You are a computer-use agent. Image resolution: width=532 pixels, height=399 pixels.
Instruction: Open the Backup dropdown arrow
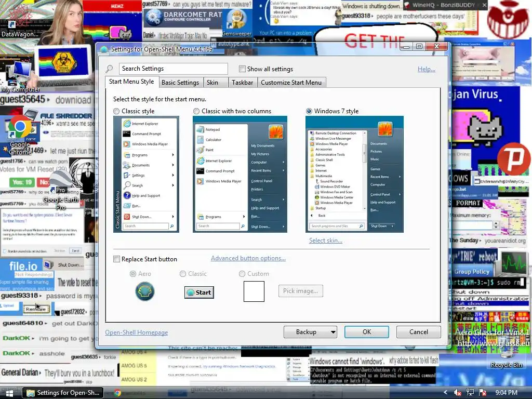coord(333,332)
